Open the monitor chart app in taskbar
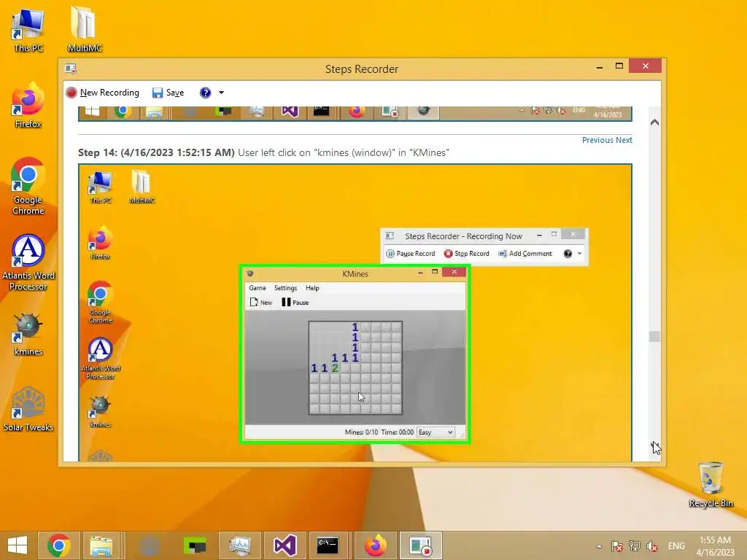 tap(239, 545)
